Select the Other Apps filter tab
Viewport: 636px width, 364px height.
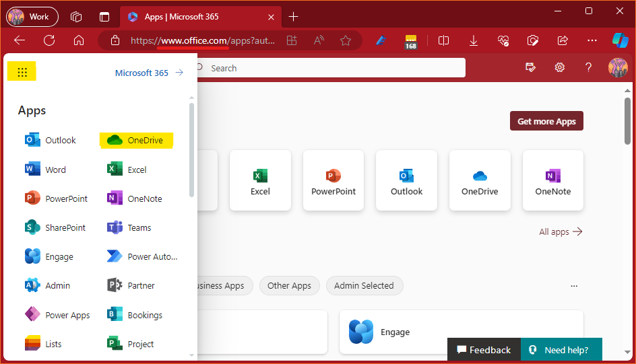point(289,285)
